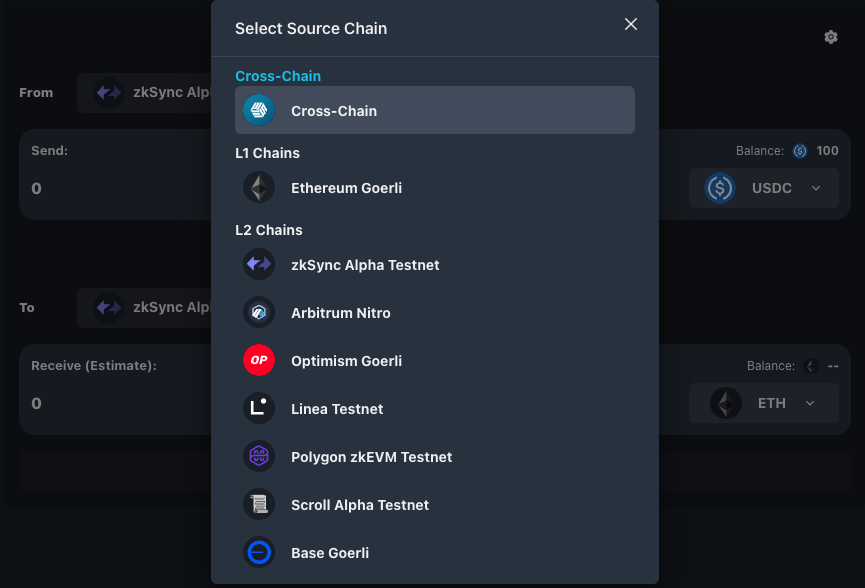
Task: Click the Send amount input field
Action: click(x=110, y=188)
